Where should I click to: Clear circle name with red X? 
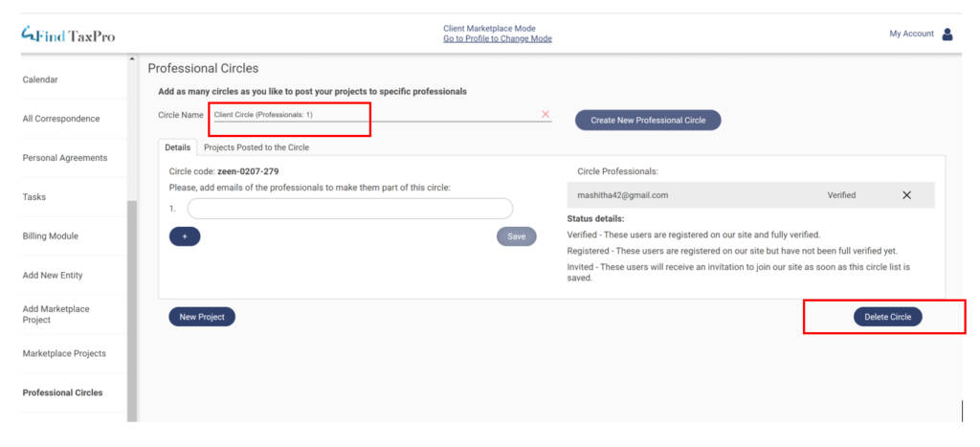546,114
